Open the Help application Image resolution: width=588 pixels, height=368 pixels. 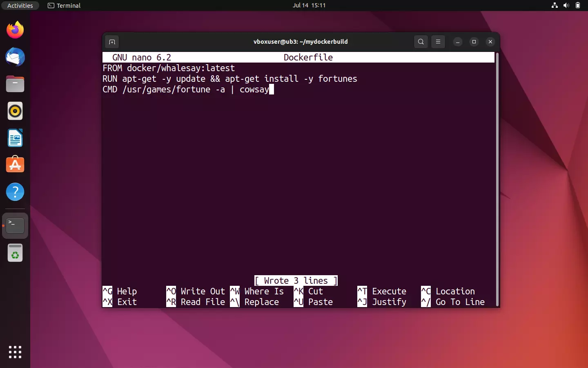(x=15, y=192)
